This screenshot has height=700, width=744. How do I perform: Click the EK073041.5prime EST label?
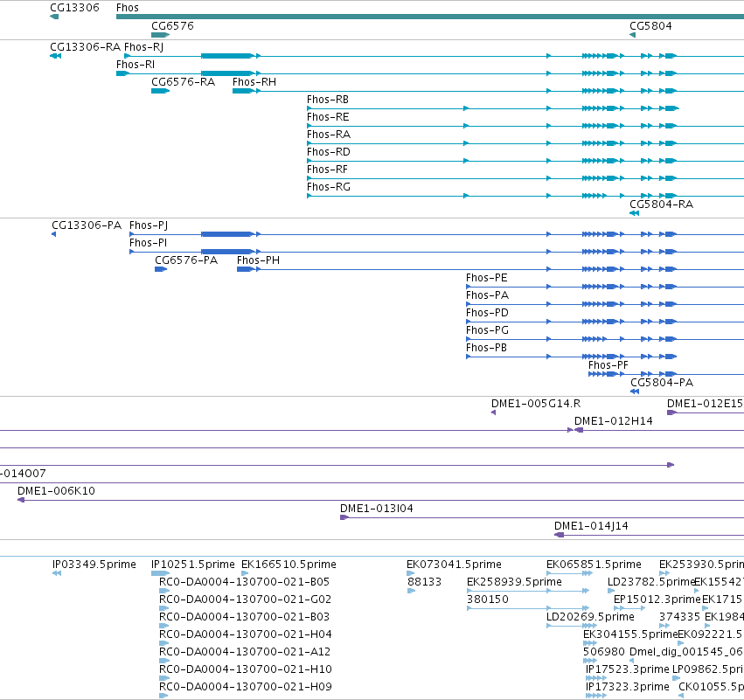click(454, 565)
